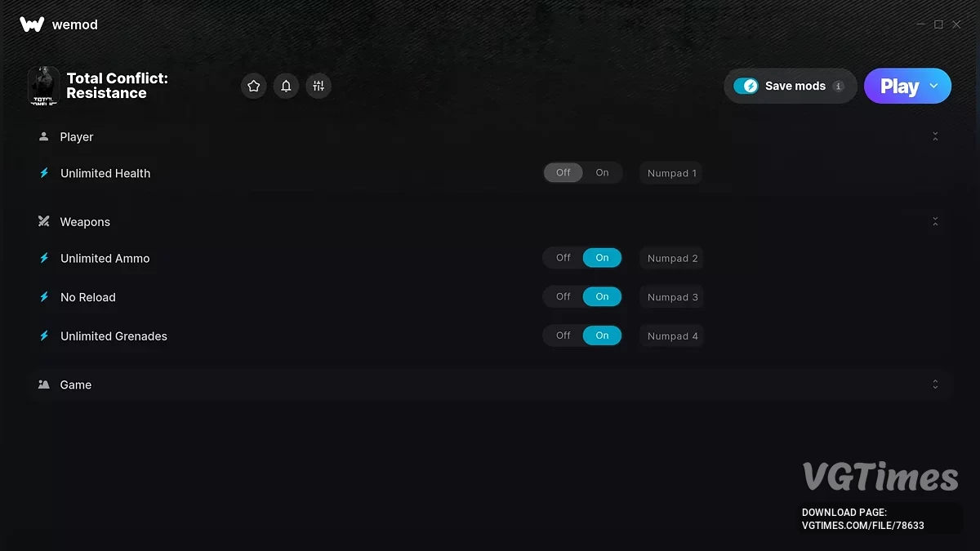
Task: Select On for Unlimited Ammo
Action: click(602, 257)
